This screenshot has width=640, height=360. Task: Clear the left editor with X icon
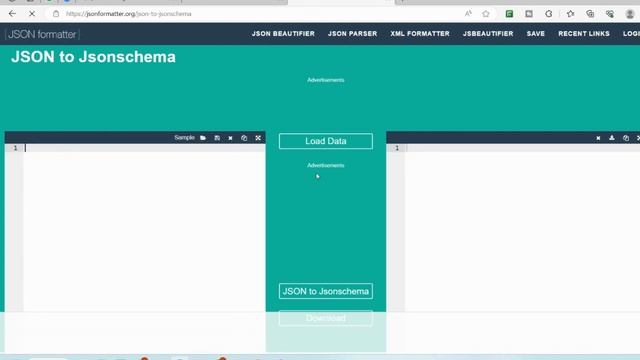tap(230, 138)
